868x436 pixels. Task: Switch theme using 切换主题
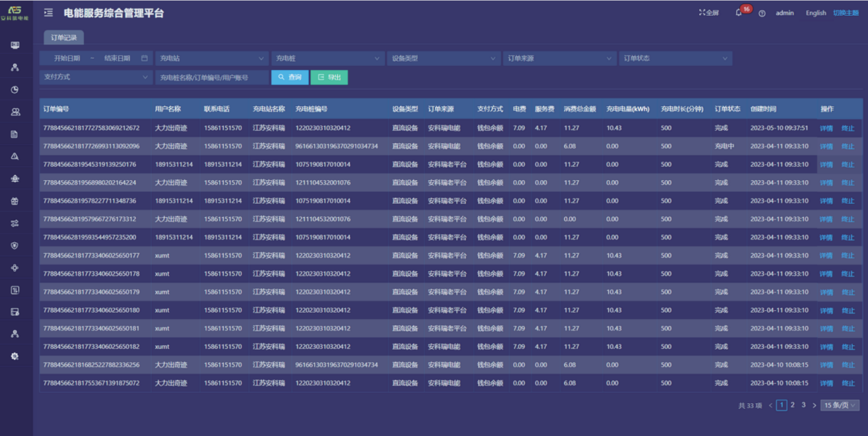click(845, 13)
